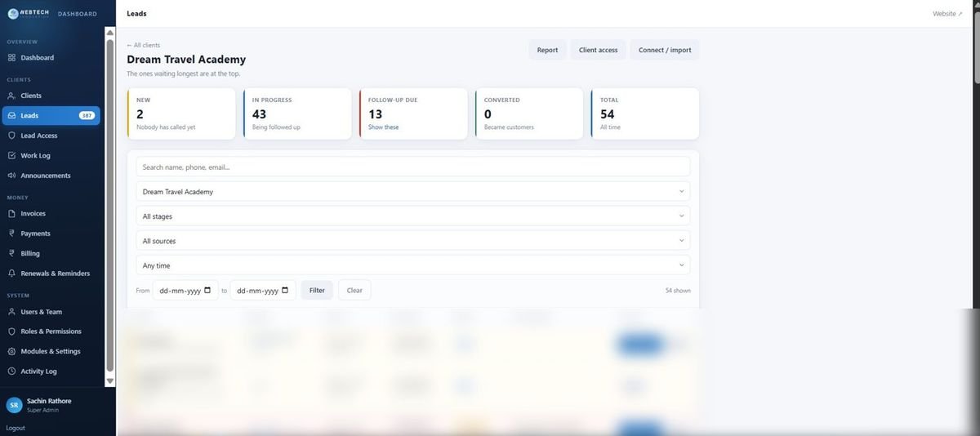Screen dimensions: 980x436
Task: Click the Roles & Permissions shield icon
Action: pos(11,331)
